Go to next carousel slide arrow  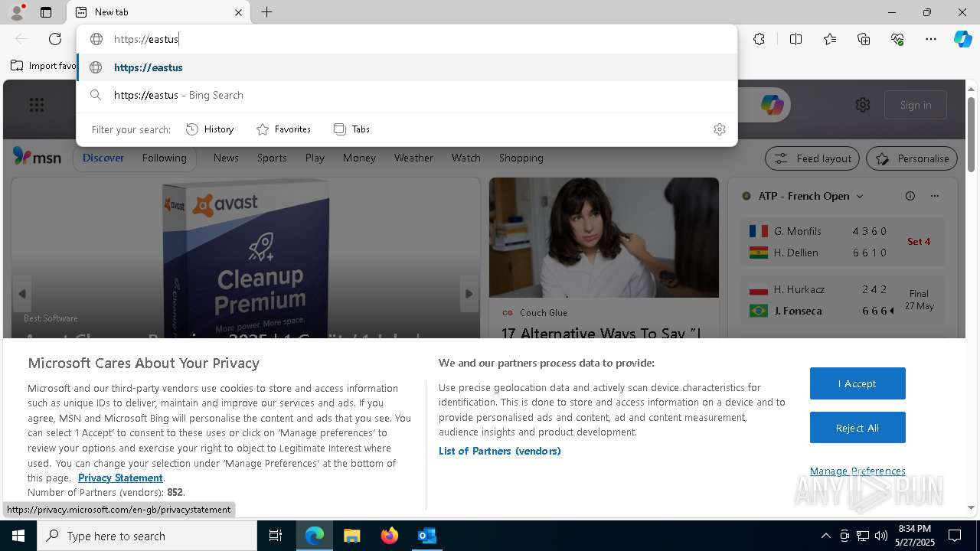pyautogui.click(x=469, y=294)
